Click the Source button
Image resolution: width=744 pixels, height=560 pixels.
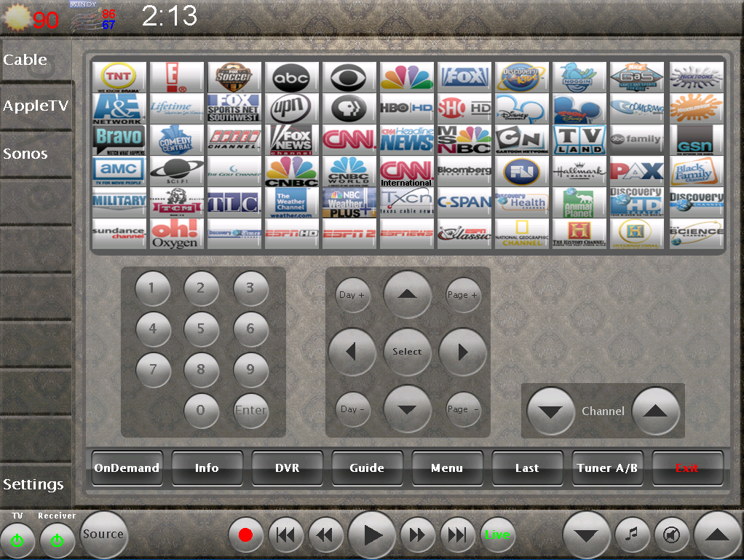tap(103, 535)
